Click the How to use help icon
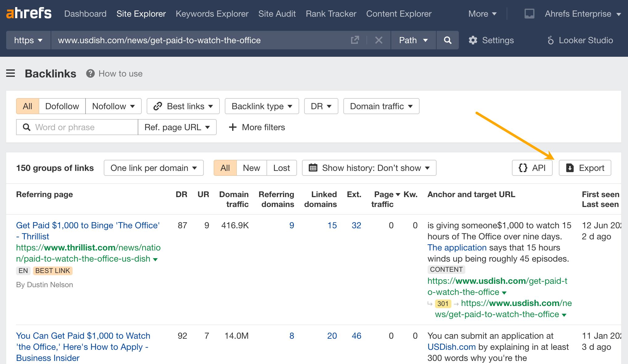 point(90,73)
